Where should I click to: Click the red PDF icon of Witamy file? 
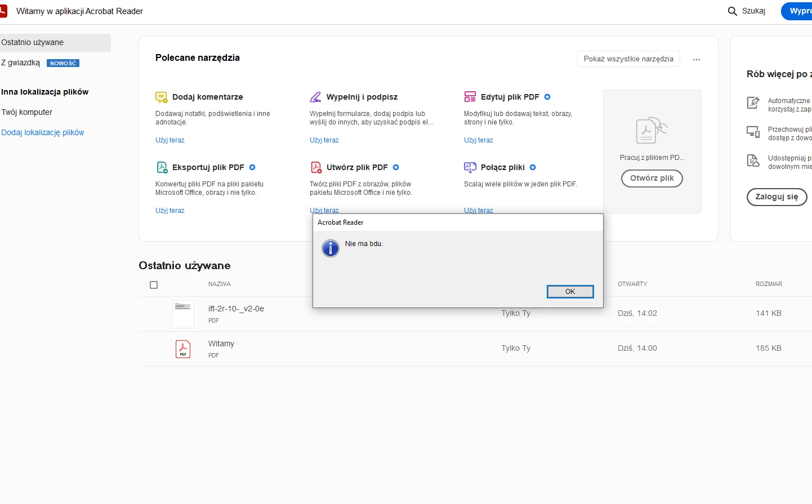pos(183,349)
